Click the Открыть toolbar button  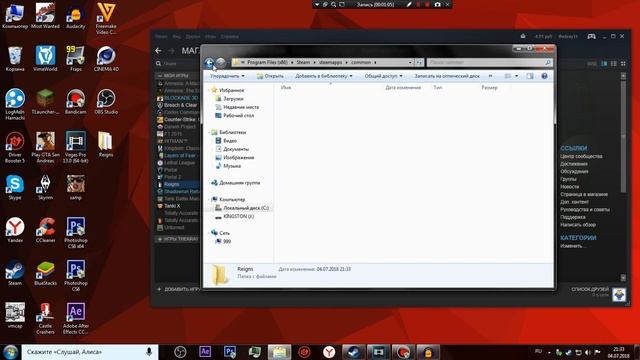tap(270, 76)
